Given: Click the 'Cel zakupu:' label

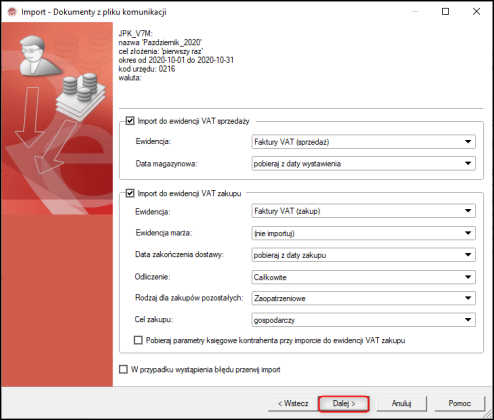Looking at the screenshot, I should click(x=154, y=319).
